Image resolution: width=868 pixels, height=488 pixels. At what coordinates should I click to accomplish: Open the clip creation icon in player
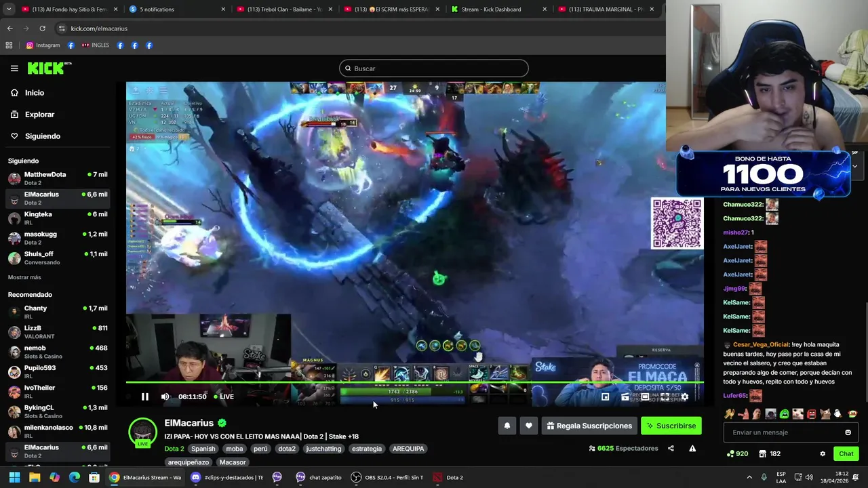(625, 397)
